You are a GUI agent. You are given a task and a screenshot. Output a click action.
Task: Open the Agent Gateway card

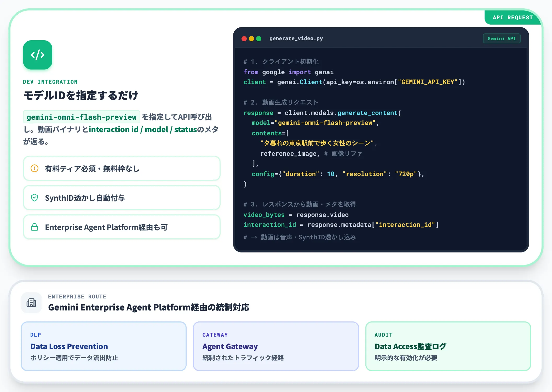pos(276,346)
